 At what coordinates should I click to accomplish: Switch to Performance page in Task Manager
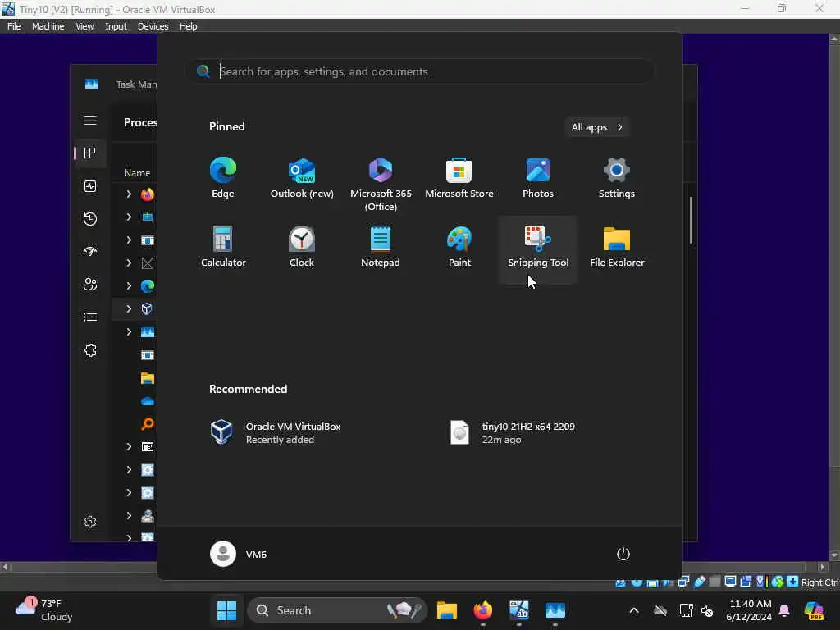pyautogui.click(x=90, y=186)
